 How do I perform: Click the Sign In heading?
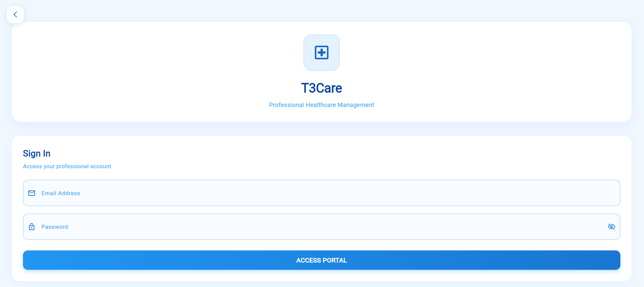[x=37, y=153]
